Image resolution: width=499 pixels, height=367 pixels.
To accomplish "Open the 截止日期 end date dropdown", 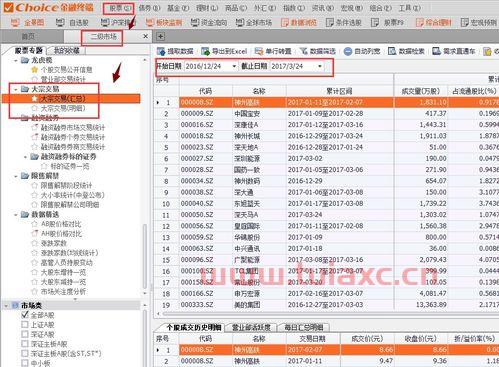I will 320,66.
